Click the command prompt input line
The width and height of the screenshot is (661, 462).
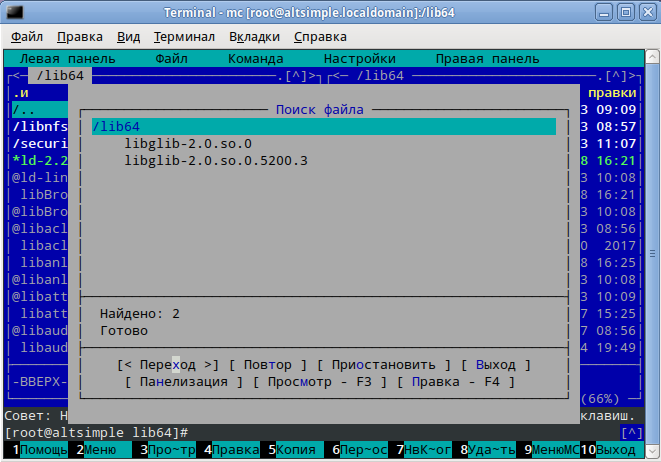tap(400, 432)
